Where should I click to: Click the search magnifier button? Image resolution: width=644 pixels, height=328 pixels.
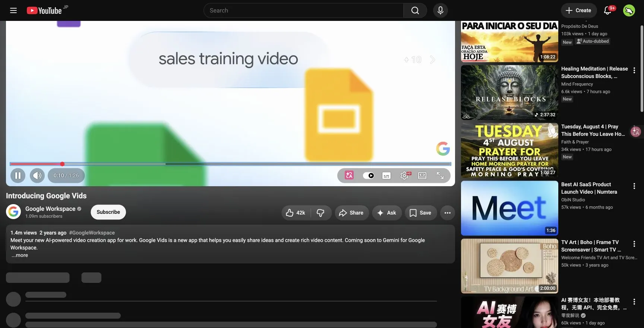tap(415, 10)
